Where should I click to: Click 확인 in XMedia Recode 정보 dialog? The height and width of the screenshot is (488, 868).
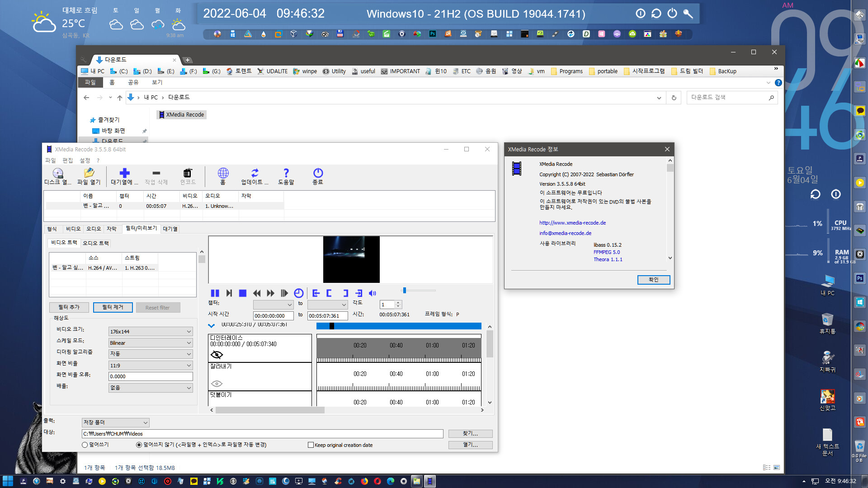[x=653, y=280]
